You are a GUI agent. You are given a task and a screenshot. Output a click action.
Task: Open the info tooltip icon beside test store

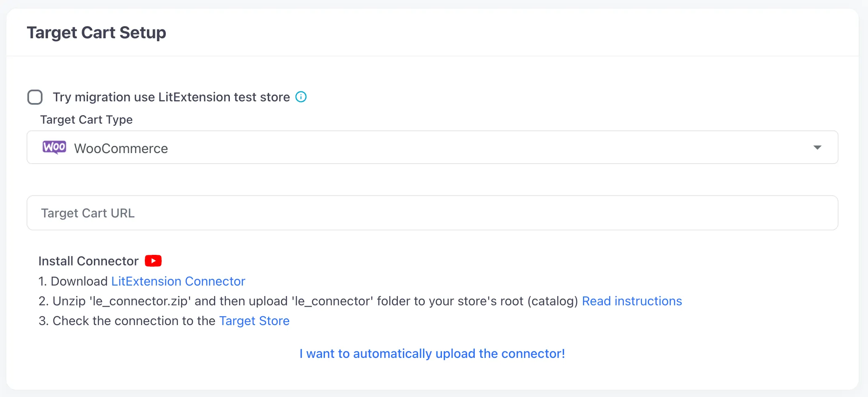click(x=301, y=97)
